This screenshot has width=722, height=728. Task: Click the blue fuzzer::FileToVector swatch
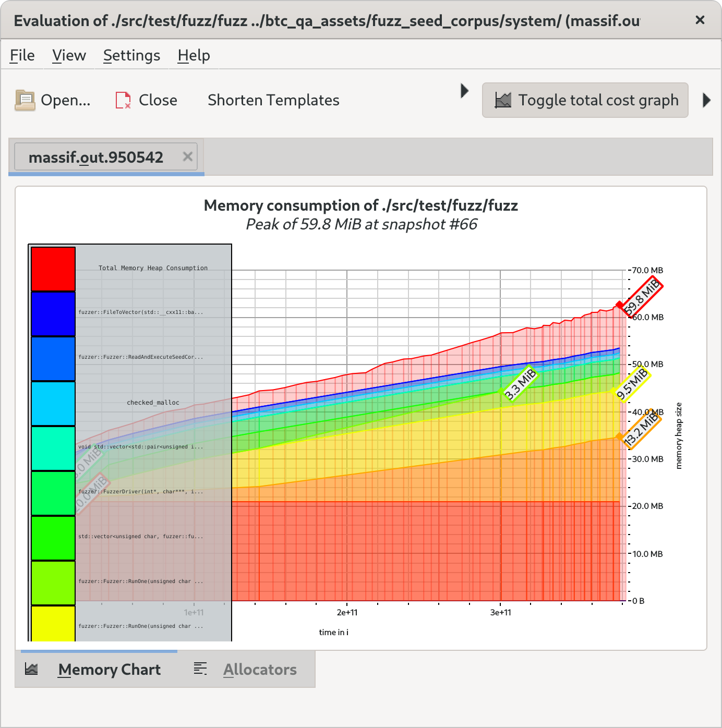point(53,313)
